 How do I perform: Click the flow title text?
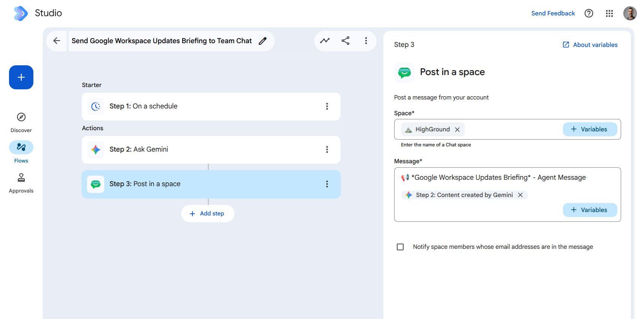tap(162, 41)
